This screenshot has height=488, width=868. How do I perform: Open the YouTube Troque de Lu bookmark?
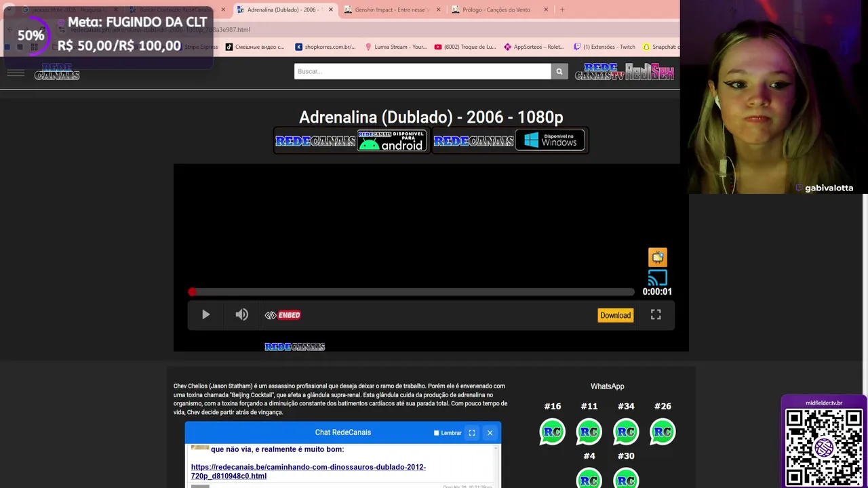tap(465, 47)
